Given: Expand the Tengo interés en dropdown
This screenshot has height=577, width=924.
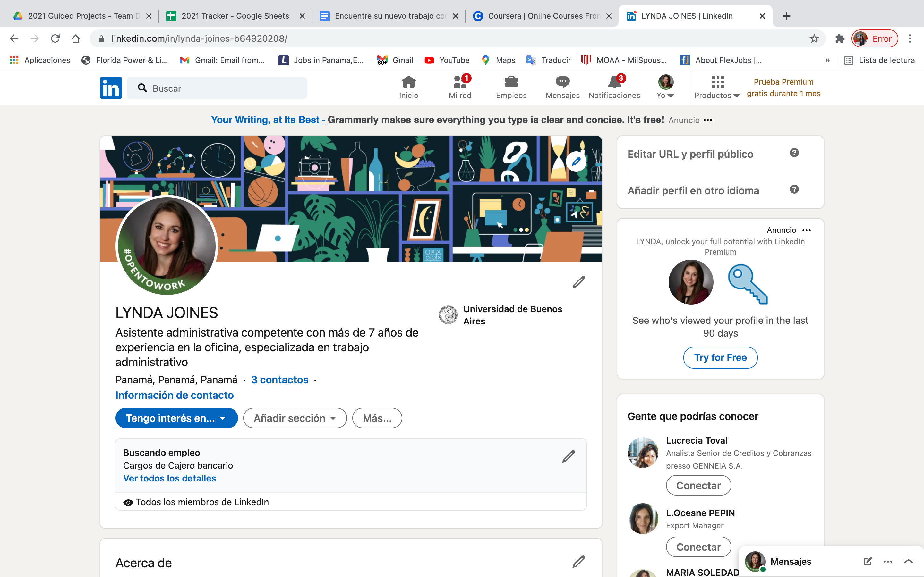Looking at the screenshot, I should pos(176,418).
